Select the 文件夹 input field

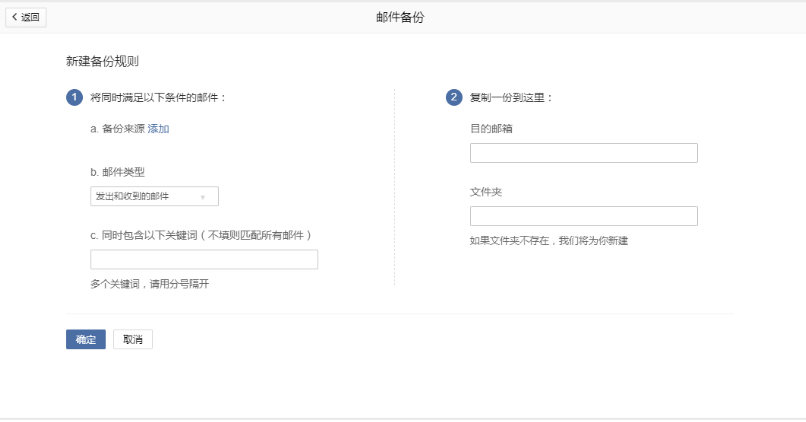[583, 216]
